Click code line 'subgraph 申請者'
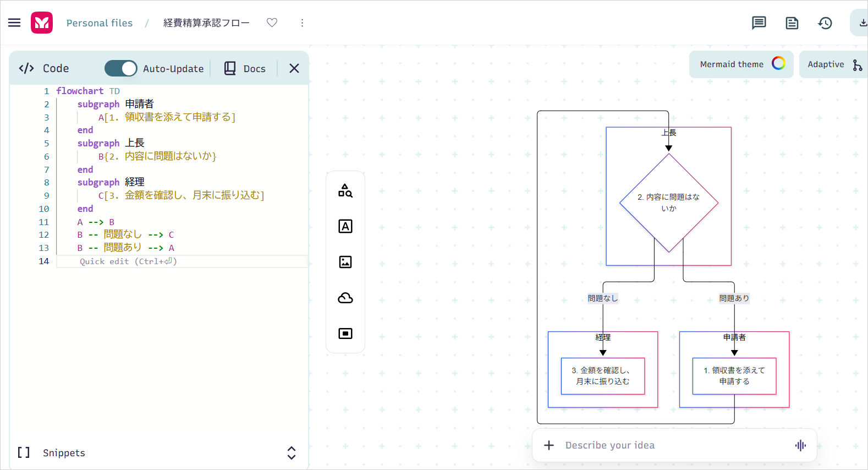This screenshot has height=470, width=868. point(116,104)
